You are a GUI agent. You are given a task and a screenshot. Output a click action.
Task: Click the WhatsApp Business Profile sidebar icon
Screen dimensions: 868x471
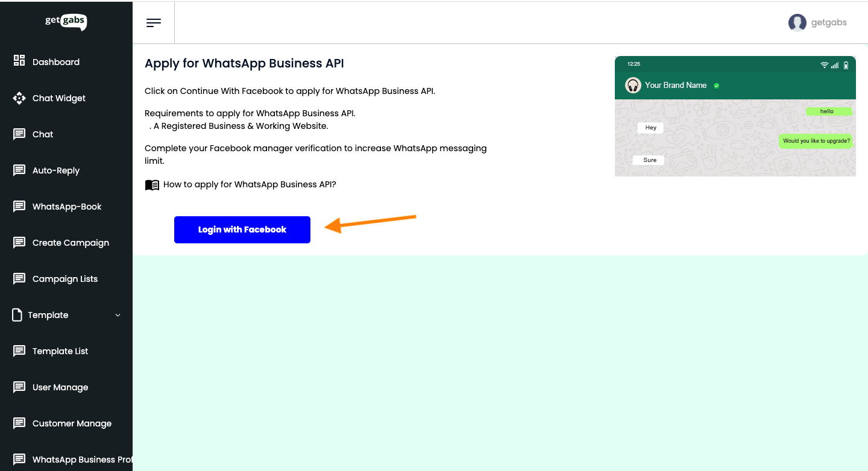(19, 460)
